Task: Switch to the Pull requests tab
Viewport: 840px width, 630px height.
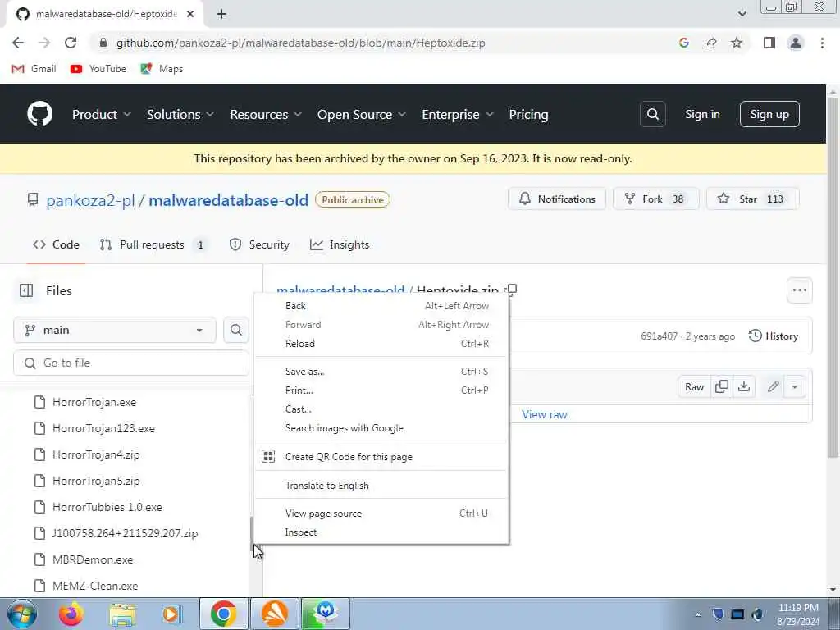Action: coord(153,244)
